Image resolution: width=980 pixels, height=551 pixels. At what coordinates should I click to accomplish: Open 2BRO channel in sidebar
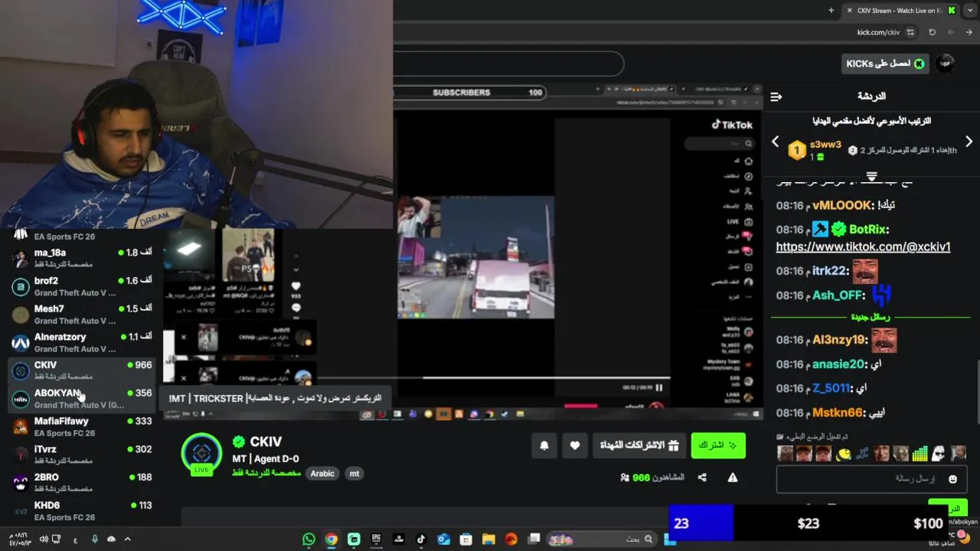coord(83,483)
